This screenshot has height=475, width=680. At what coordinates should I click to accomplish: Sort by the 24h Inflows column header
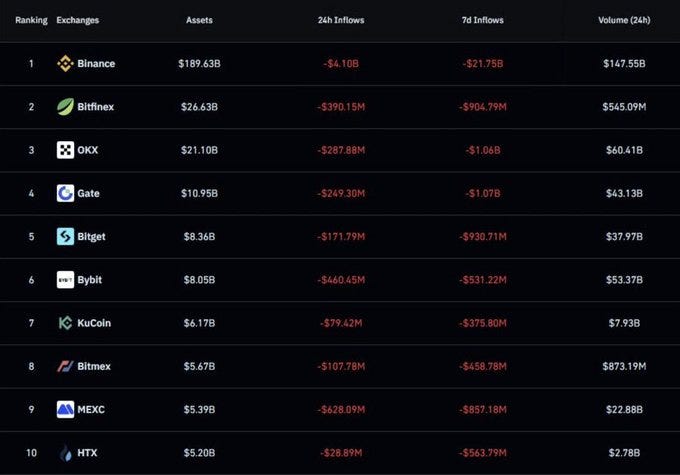pyautogui.click(x=341, y=20)
